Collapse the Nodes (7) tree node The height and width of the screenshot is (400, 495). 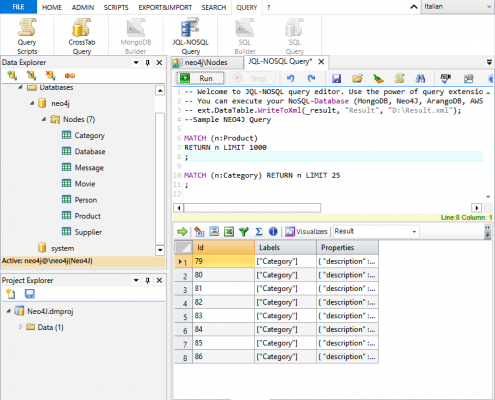point(44,119)
